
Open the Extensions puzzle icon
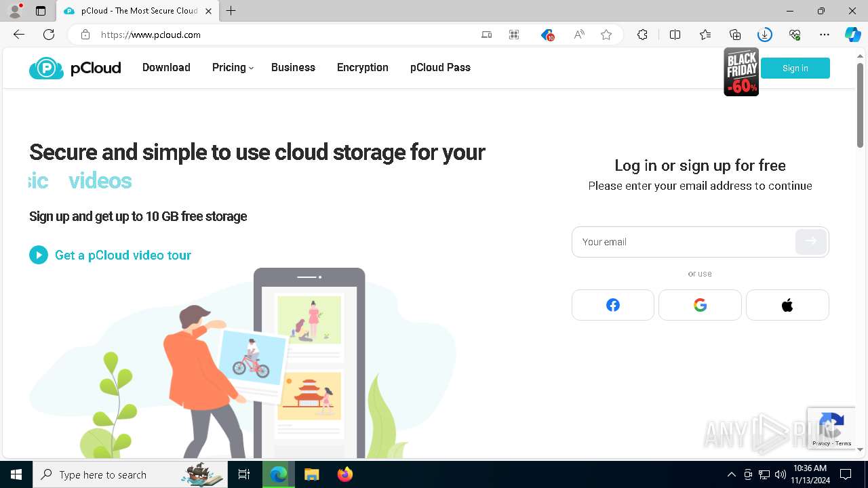tap(642, 35)
